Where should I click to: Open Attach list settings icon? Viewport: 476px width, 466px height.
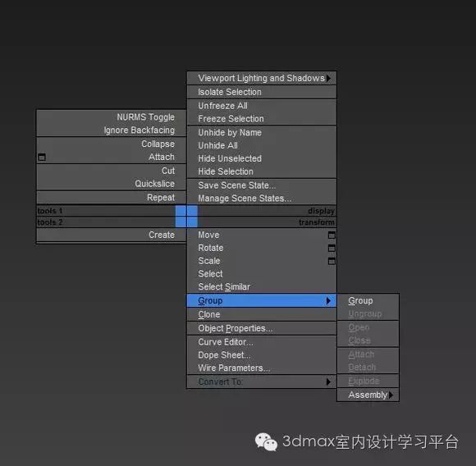click(x=42, y=158)
